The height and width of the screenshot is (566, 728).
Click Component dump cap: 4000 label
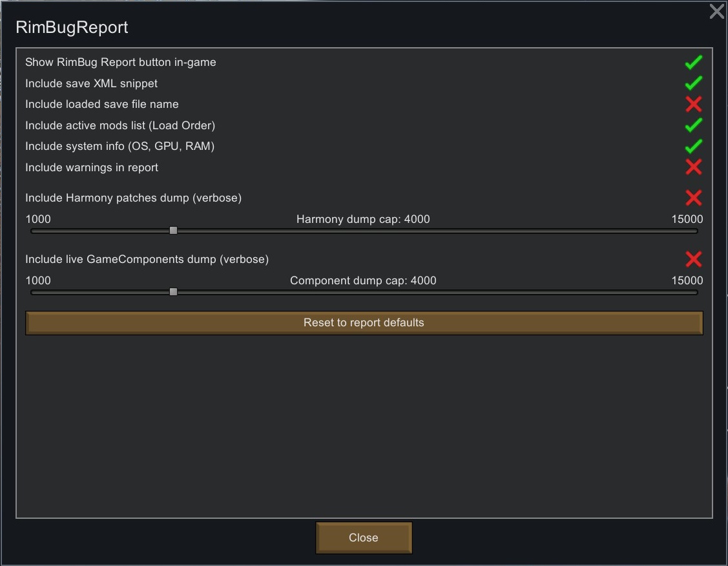[363, 280]
